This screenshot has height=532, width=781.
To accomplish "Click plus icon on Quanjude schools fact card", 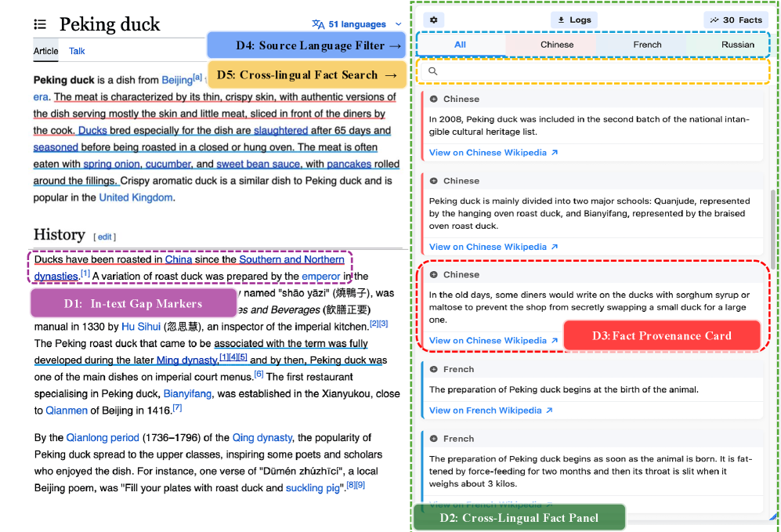I will (433, 181).
